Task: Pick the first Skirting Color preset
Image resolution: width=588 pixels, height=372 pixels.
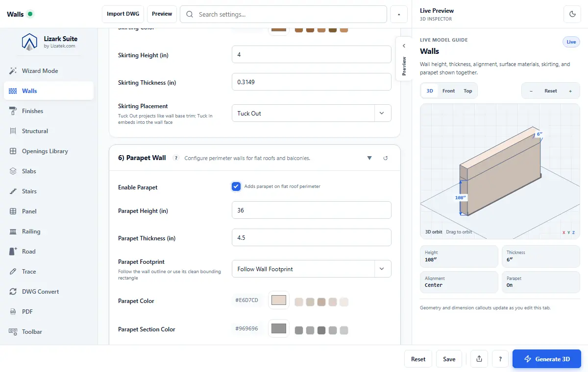Action: 299,30
